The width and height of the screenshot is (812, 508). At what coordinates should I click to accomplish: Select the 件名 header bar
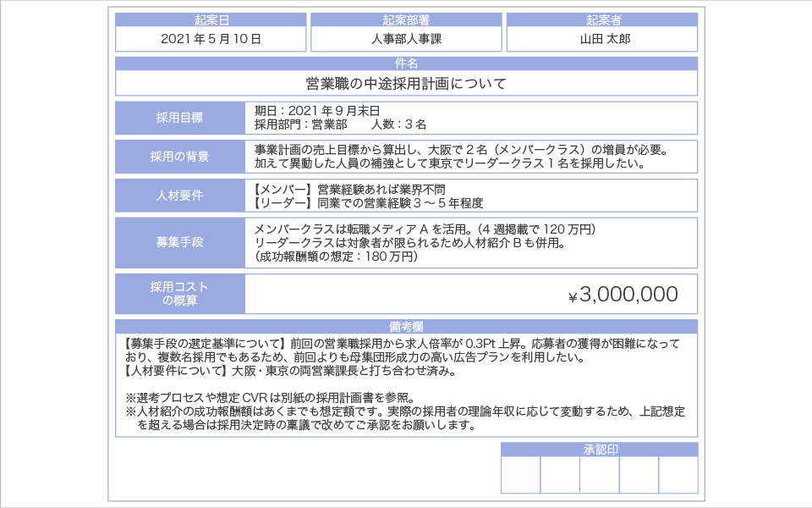[x=406, y=63]
